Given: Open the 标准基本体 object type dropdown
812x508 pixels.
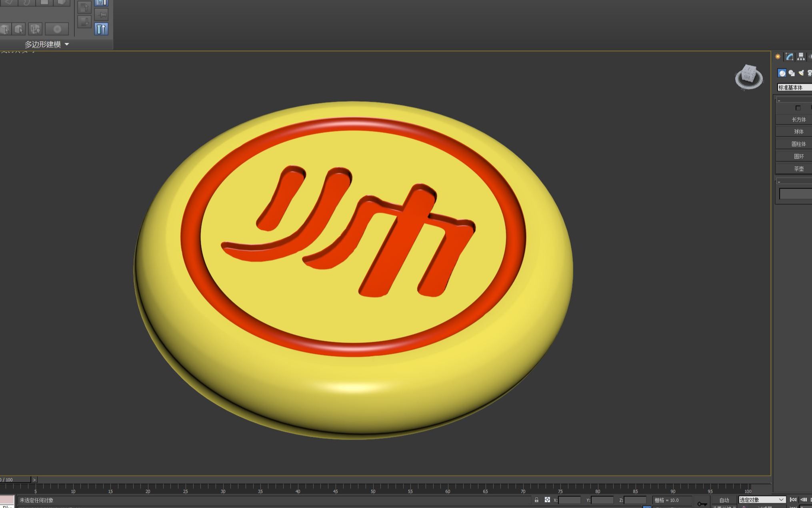Looking at the screenshot, I should click(x=794, y=87).
